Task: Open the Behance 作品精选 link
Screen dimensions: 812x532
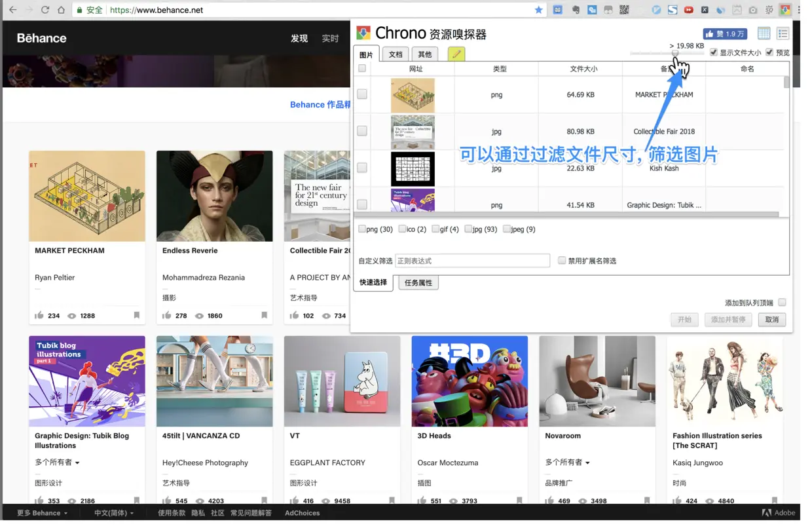Action: pyautogui.click(x=320, y=104)
